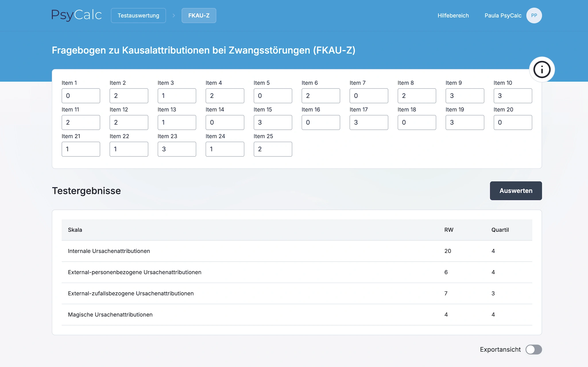Go to Testauswertung breadcrumb

click(x=138, y=15)
